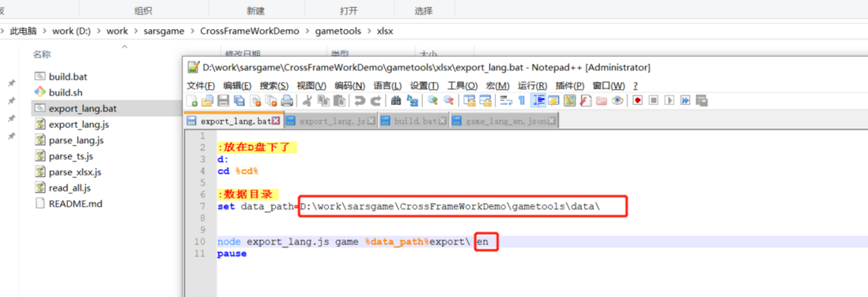Screen dimensions: 868x297
Task: Click the Print icon in toolbar
Action: pos(287,100)
